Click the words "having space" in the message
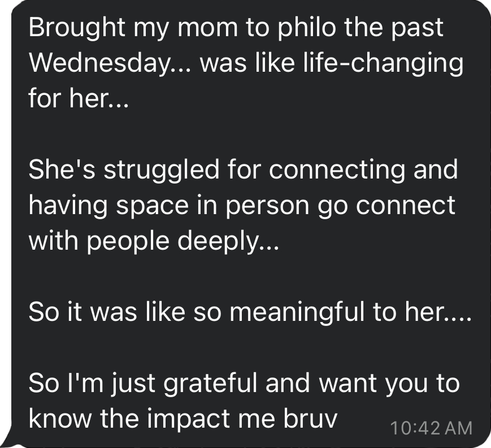491x448 pixels. (101, 205)
